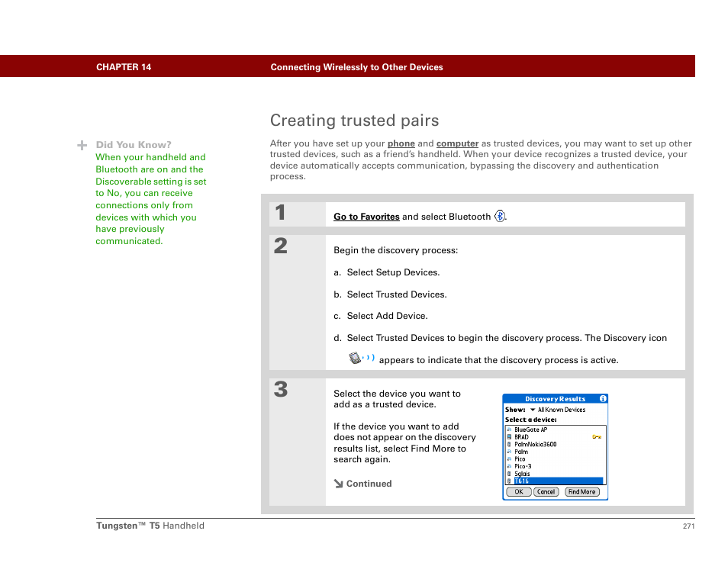Open the Show All Known Devices dropdown
Screen dimensions: 728x563
pos(558,410)
